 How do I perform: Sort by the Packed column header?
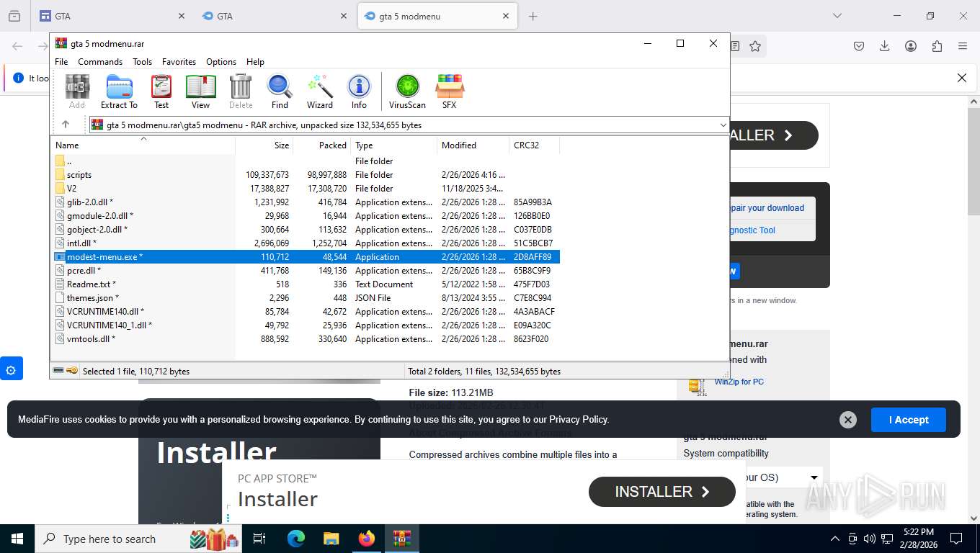pos(321,145)
